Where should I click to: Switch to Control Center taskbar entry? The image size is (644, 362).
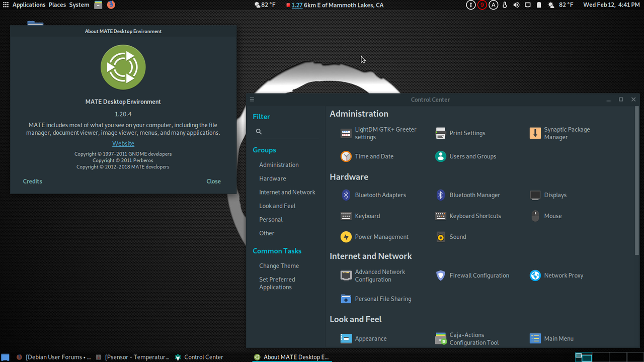pyautogui.click(x=199, y=357)
